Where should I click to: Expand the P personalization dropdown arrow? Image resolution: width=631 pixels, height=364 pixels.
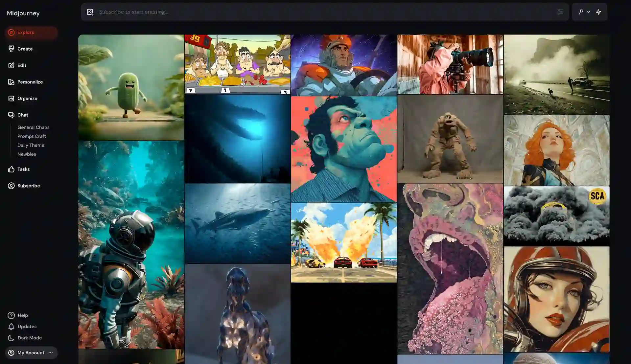[x=589, y=12]
